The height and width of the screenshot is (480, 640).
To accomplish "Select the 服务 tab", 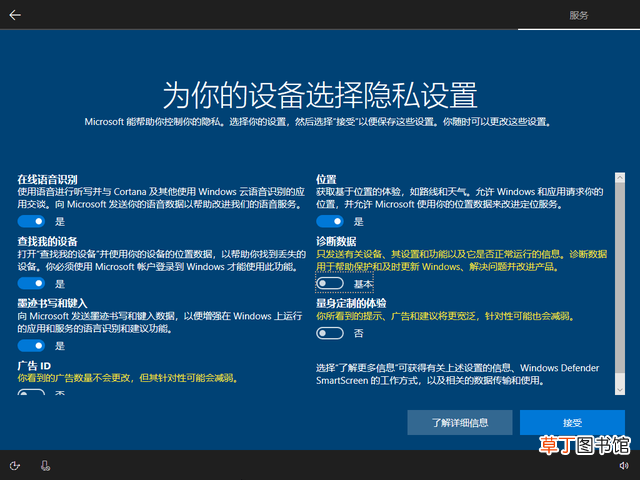I will (579, 16).
